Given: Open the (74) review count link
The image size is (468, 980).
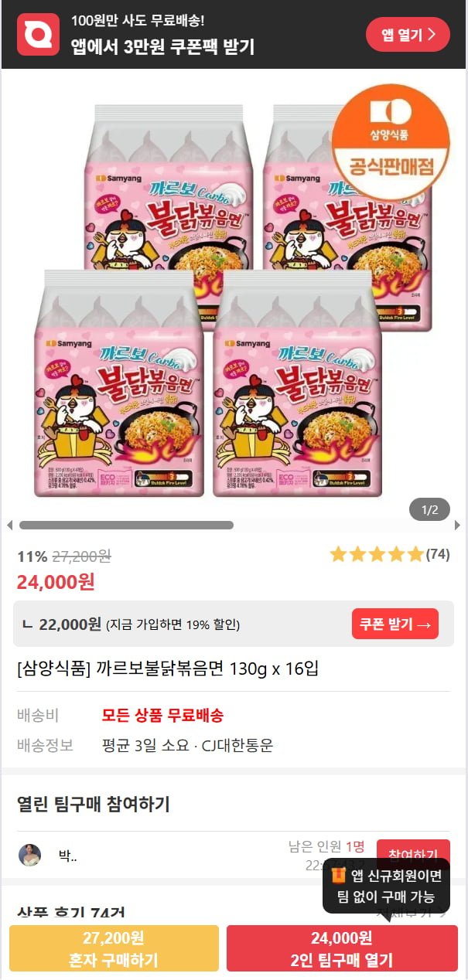Looking at the screenshot, I should click(438, 554).
